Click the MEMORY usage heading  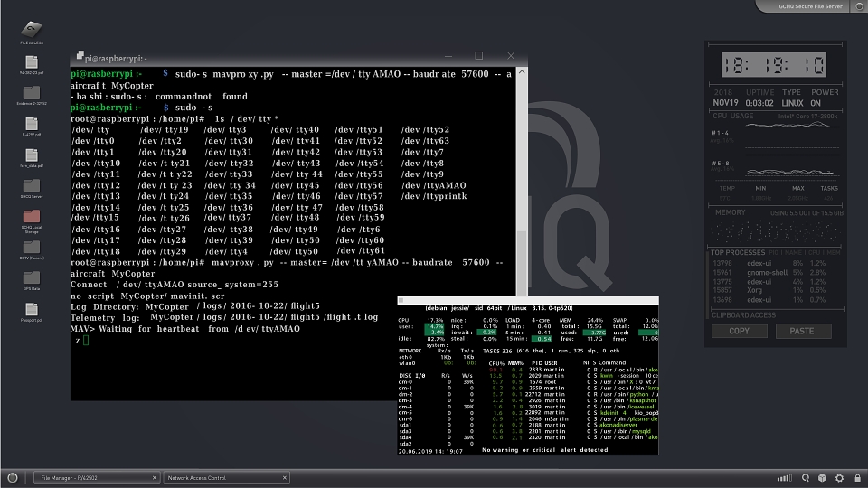731,212
